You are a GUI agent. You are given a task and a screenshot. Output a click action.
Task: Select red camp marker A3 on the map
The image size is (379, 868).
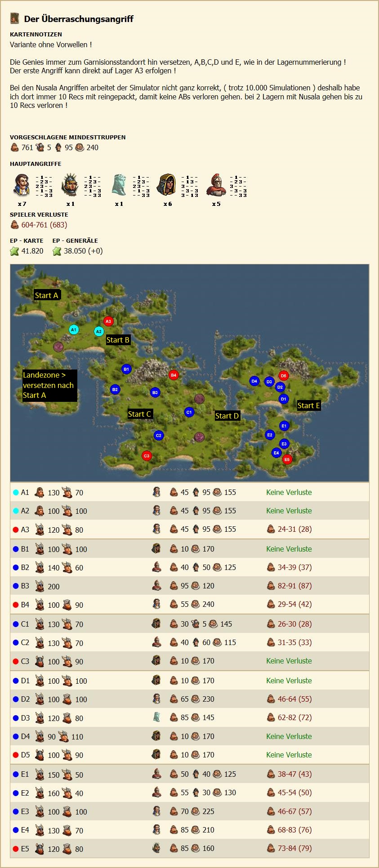coord(108,321)
